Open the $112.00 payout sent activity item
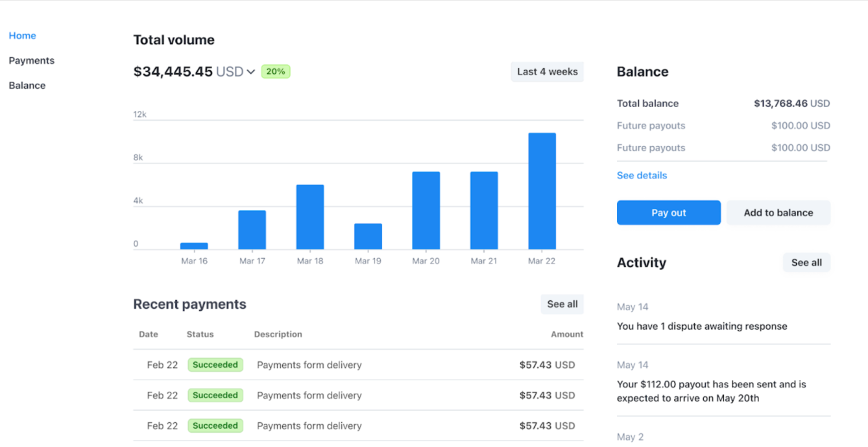 (711, 391)
